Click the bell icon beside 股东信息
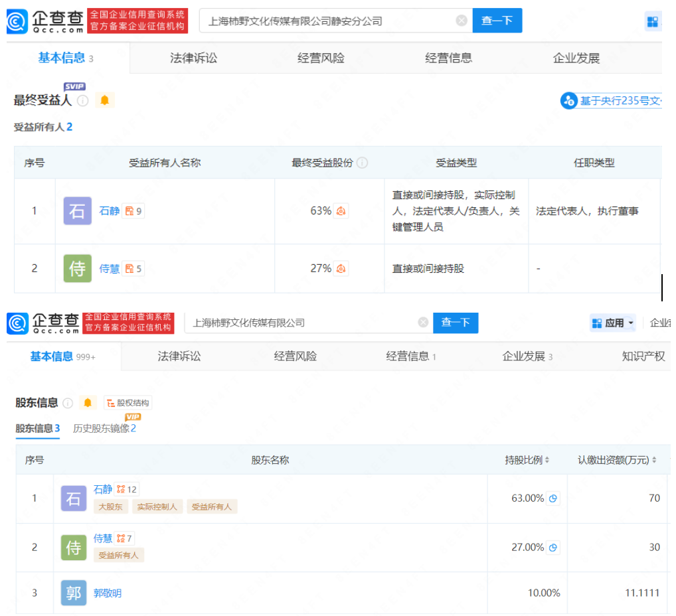Viewport: 676px width, 616px height. [88, 403]
